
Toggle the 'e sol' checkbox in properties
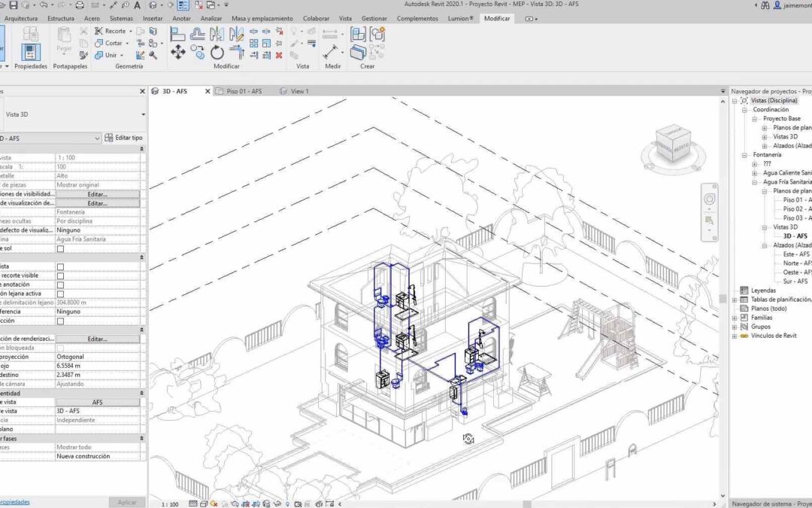pos(61,248)
